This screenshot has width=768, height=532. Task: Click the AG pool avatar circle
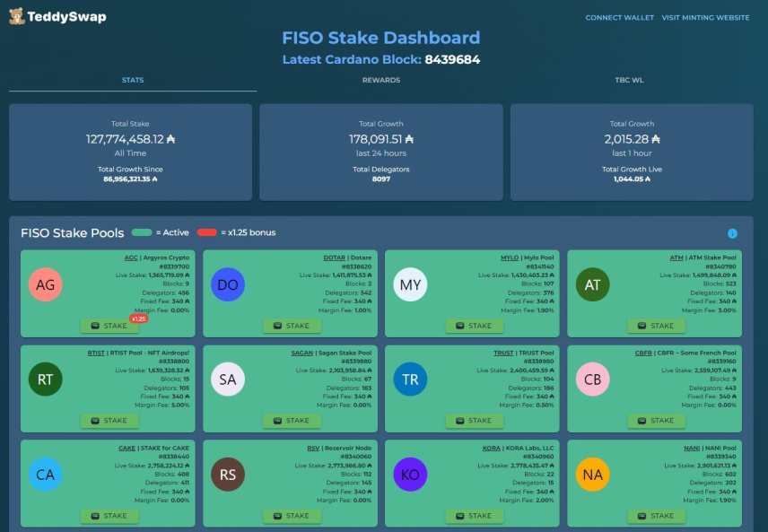(x=46, y=284)
